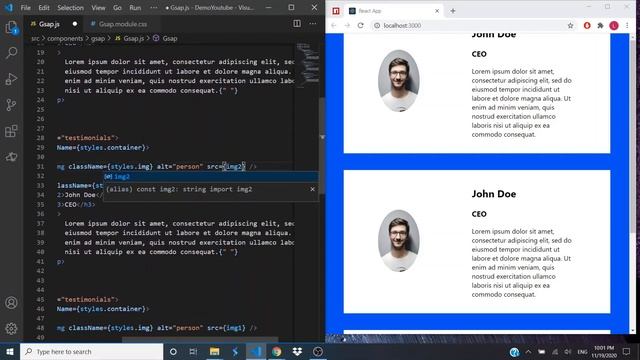Open the Chrome three-dot menu
640x360 pixels.
627,25
